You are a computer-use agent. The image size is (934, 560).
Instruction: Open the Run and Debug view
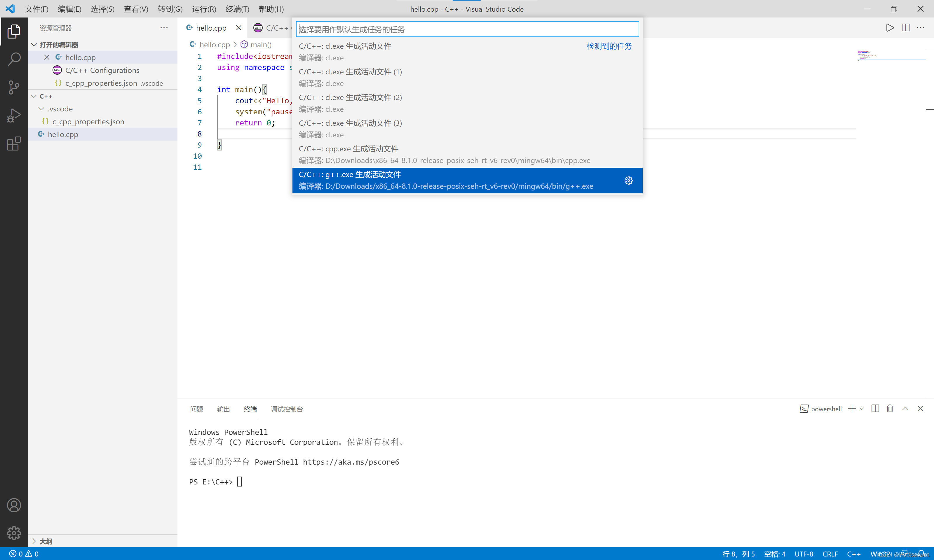(14, 115)
